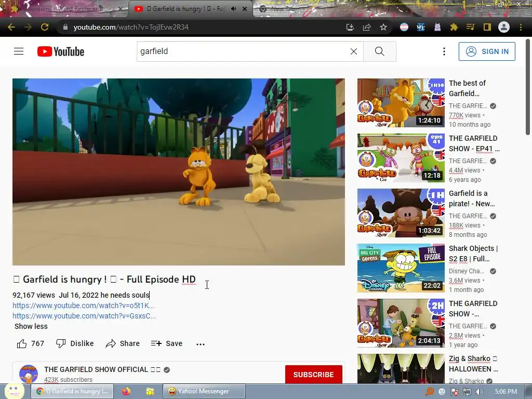
Task: Open the 'THE GARFIELD SHOW - EP41' thumbnail
Action: (401, 158)
